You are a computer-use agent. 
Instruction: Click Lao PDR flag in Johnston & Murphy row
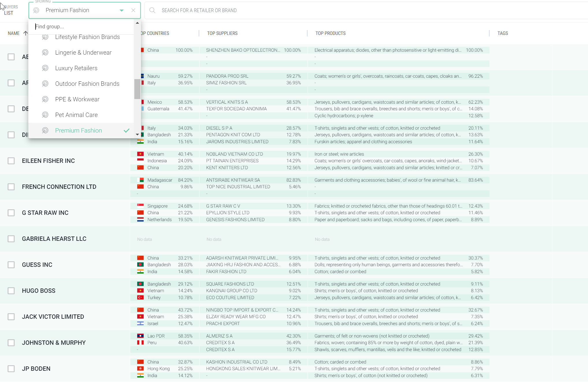140,336
